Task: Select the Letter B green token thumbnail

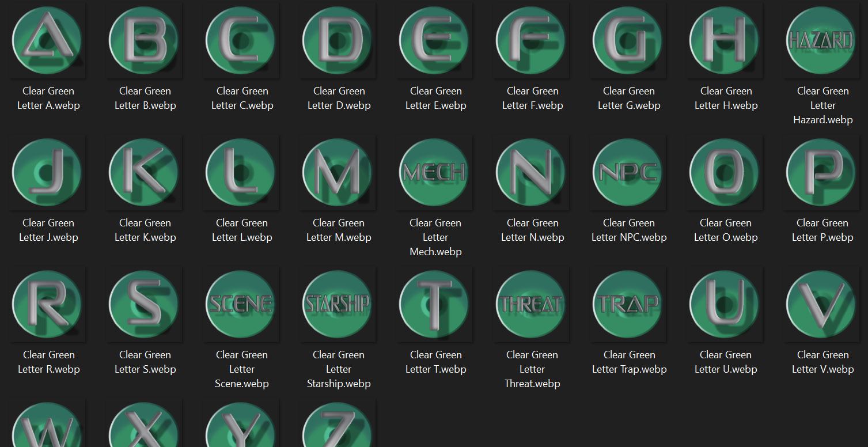Action: [x=145, y=40]
